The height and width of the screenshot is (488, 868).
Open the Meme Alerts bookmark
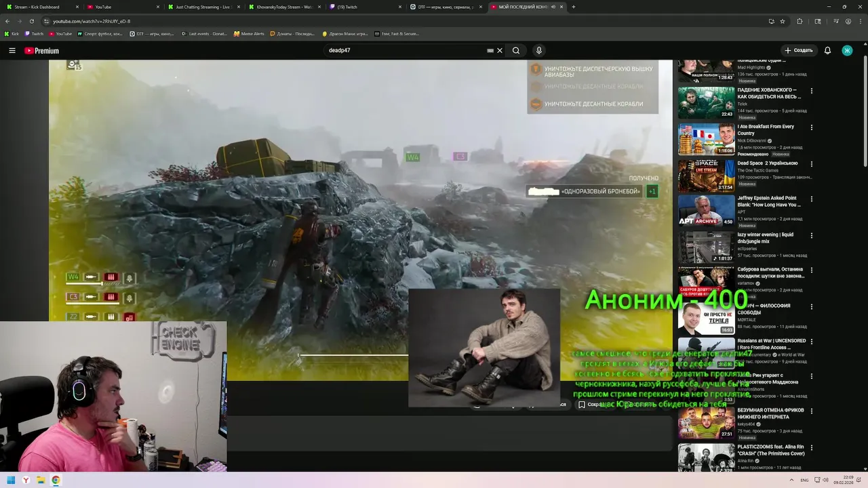click(249, 33)
